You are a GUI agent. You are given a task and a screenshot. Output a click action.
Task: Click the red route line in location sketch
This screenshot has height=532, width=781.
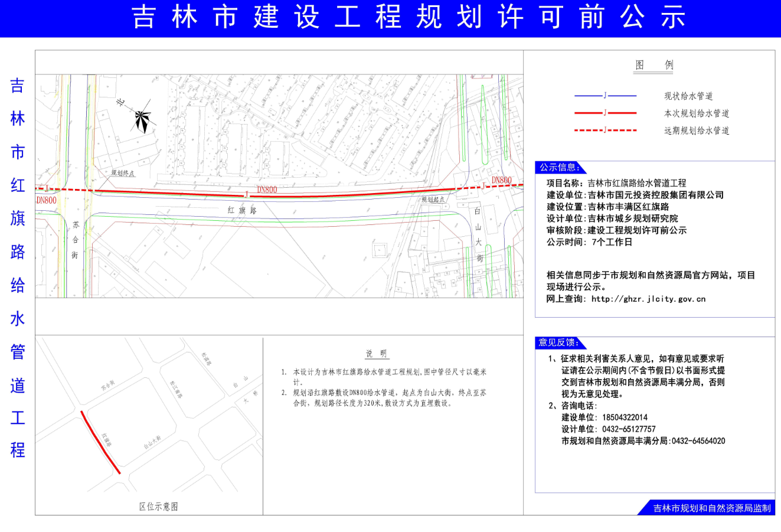click(x=100, y=442)
